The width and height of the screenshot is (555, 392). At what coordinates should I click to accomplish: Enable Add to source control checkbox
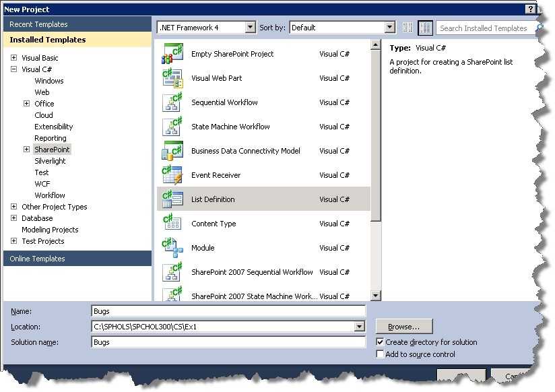tap(380, 354)
